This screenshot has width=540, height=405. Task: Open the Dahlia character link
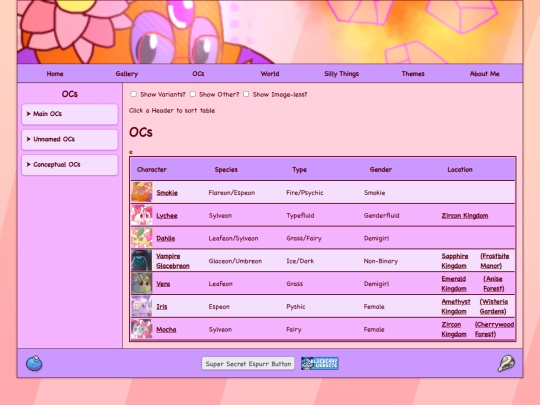[166, 238]
